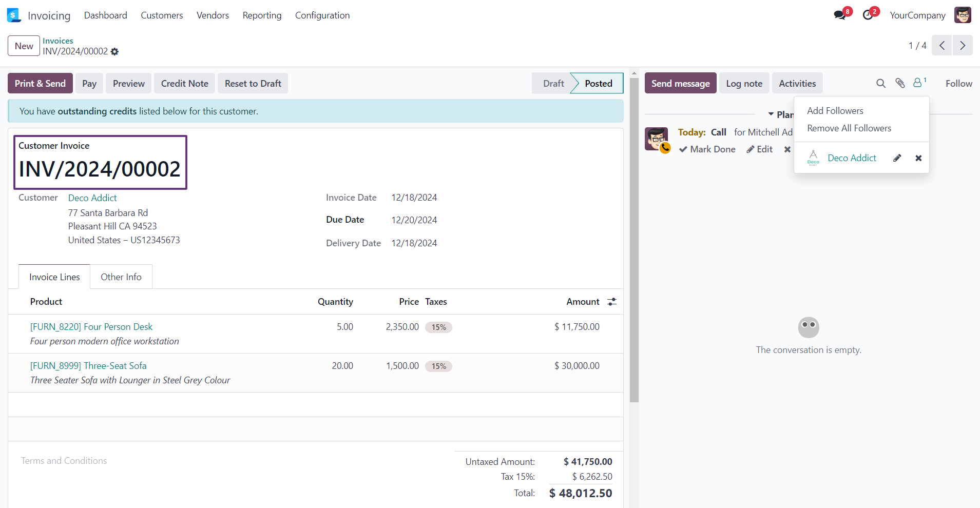Click the Pay button
The width and height of the screenshot is (980, 508).
[x=89, y=83]
